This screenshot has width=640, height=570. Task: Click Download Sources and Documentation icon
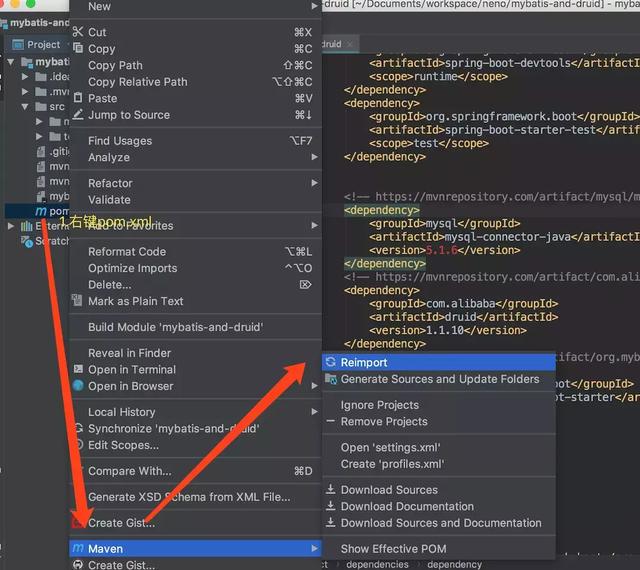click(331, 522)
